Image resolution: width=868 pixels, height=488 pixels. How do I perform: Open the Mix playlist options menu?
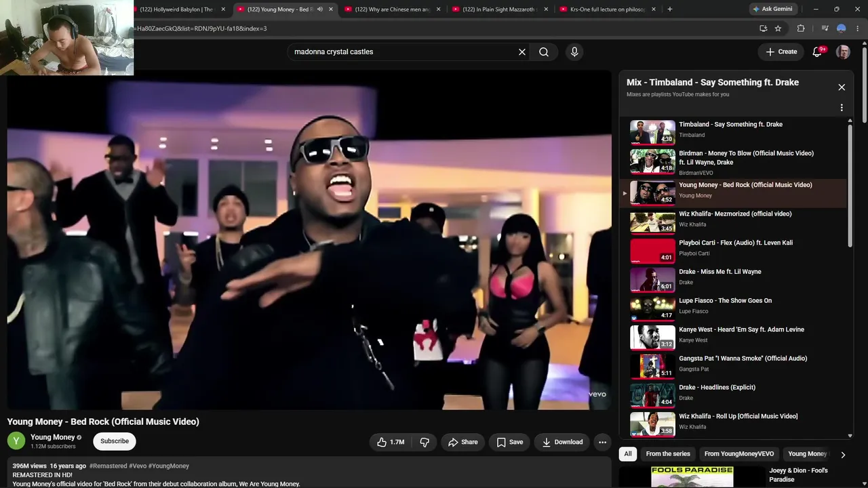pos(842,108)
